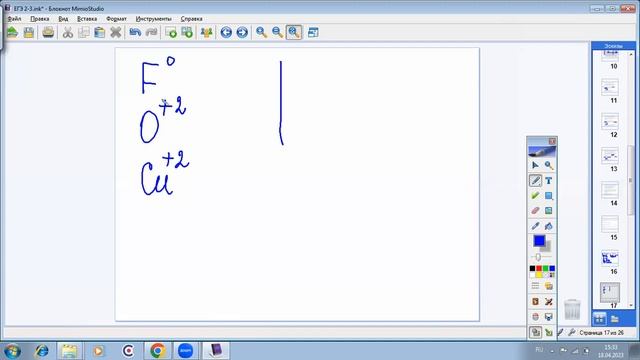This screenshot has height=360, width=640.
Task: Select the page 17 thumbnail
Action: tap(610, 293)
